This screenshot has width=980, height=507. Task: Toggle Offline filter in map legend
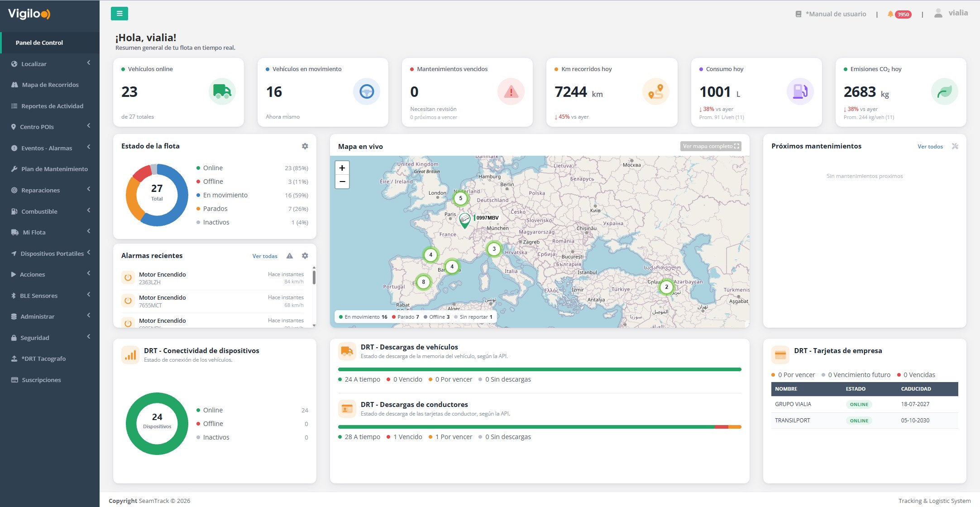click(x=437, y=317)
